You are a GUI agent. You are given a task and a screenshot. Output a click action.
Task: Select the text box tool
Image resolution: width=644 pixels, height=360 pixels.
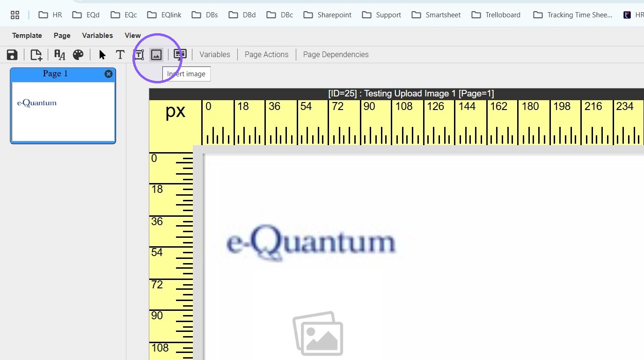139,55
